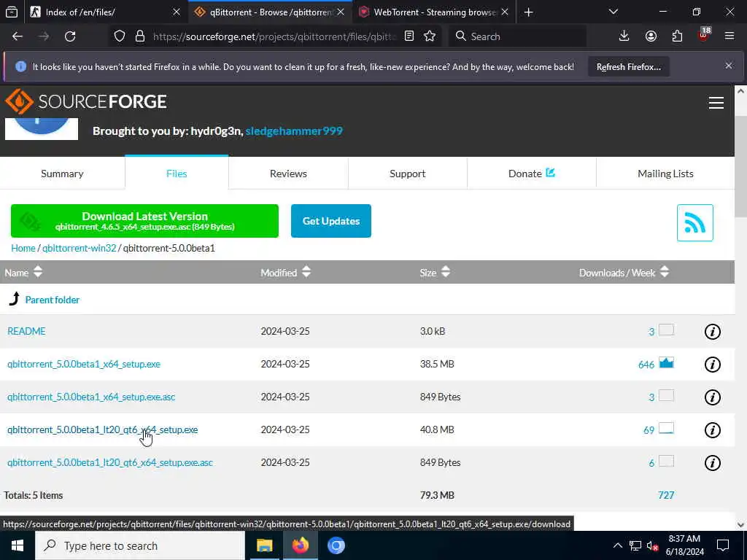This screenshot has width=747, height=560.
Task: Sort files by Downloads / Week
Action: tap(624, 273)
